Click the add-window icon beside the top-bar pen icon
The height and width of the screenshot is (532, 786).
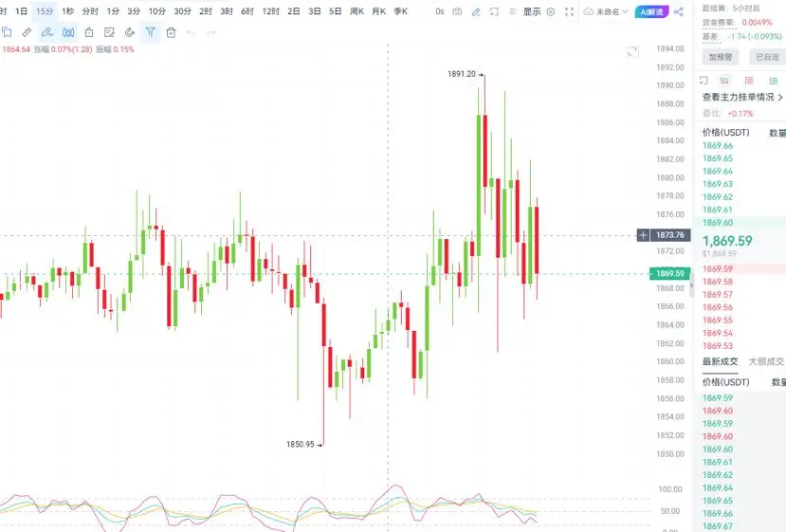494,11
